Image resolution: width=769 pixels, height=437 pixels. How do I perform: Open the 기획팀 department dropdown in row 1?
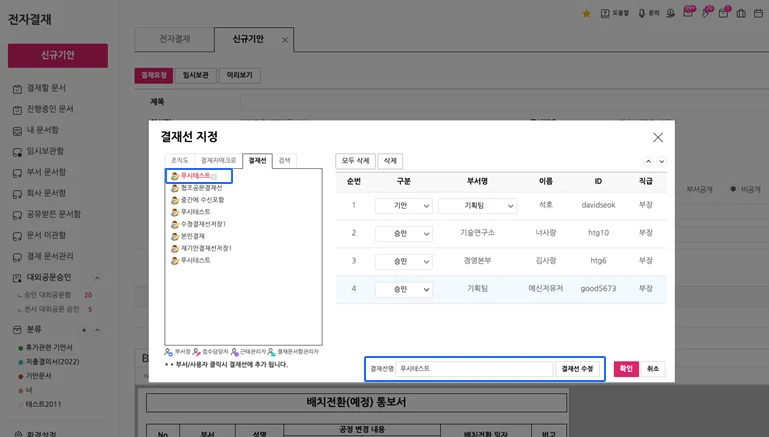pos(477,206)
